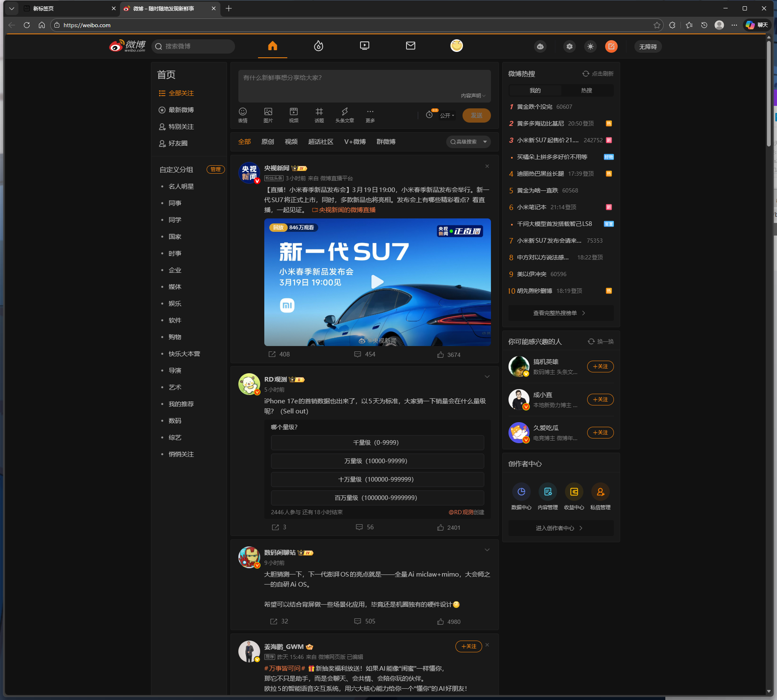
Task: Click the scheduled post clock icon
Action: coord(429,115)
